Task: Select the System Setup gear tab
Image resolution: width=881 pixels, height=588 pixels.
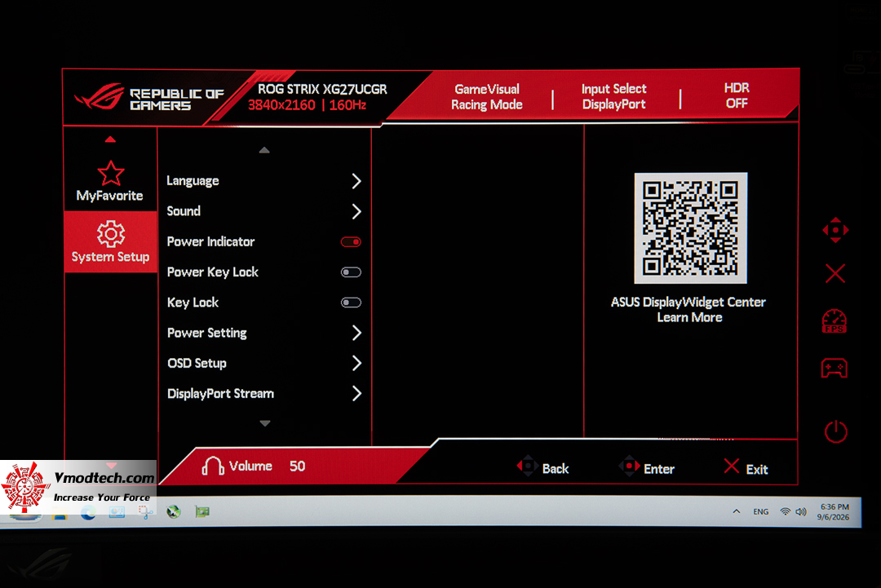Action: pyautogui.click(x=110, y=242)
